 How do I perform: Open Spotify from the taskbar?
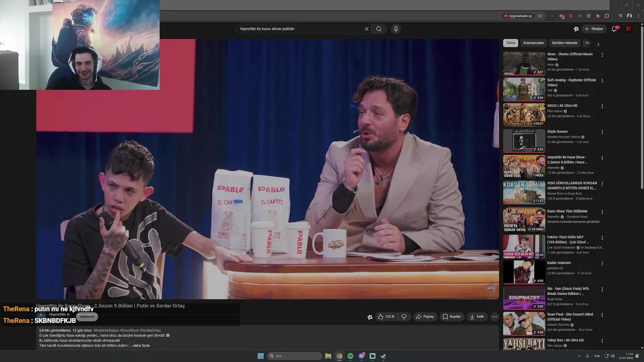tap(350, 356)
